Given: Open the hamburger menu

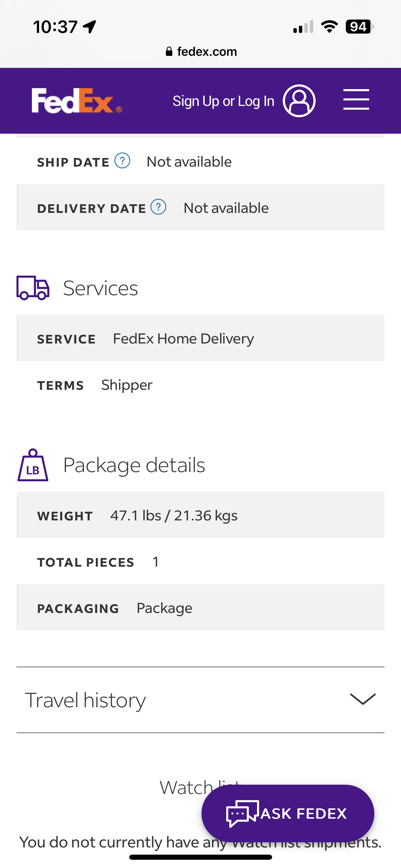Looking at the screenshot, I should tap(356, 99).
